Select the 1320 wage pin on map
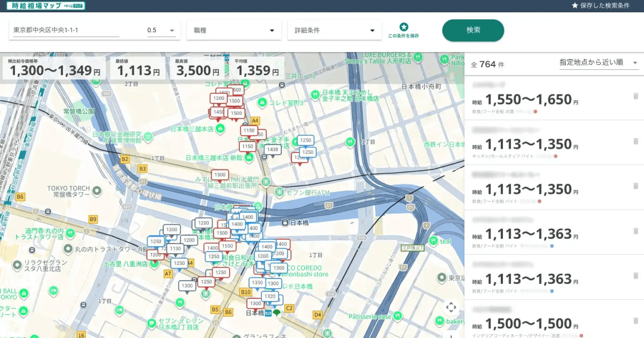644x338 pixels. 270,297
